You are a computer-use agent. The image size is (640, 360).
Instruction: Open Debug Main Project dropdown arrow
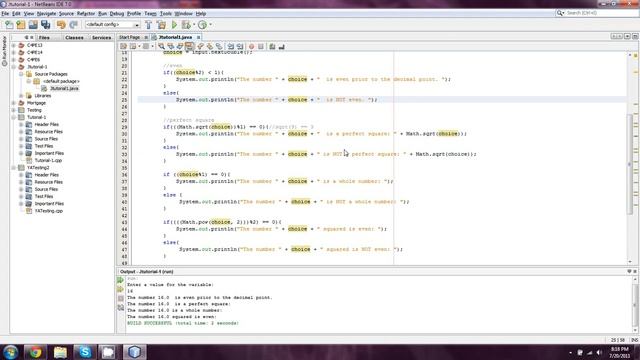click(194, 25)
